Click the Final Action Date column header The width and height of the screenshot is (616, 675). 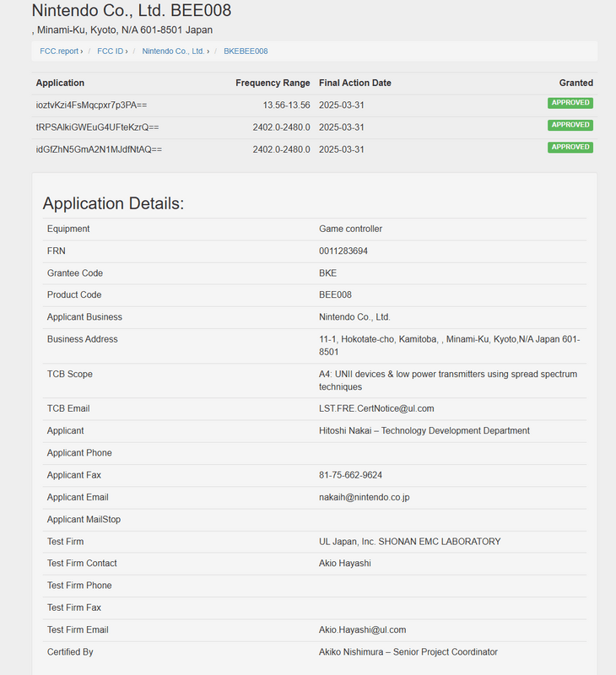tap(355, 83)
